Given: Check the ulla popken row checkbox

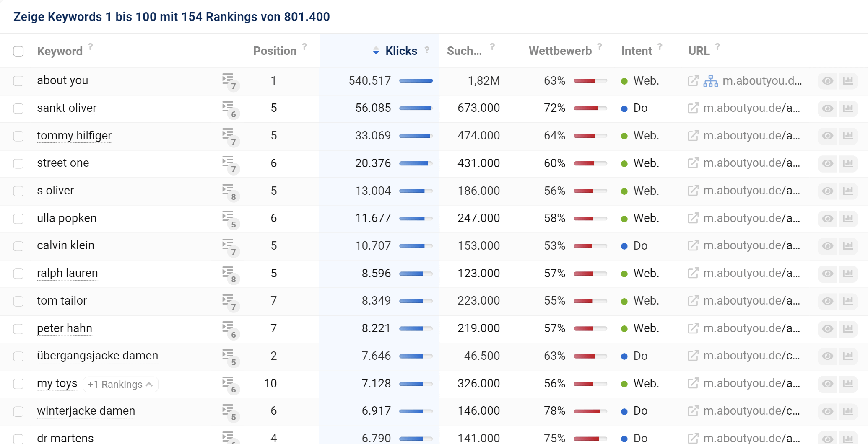Looking at the screenshot, I should 18,219.
